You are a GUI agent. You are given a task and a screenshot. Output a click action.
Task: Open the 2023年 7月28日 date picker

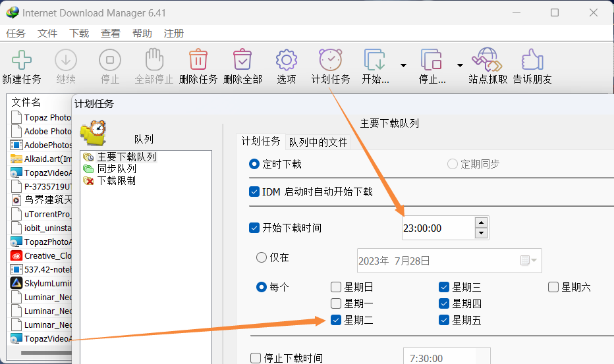(449, 261)
